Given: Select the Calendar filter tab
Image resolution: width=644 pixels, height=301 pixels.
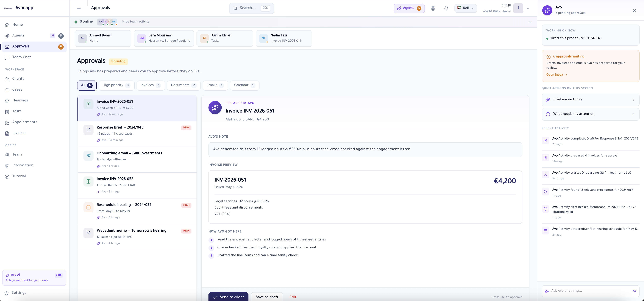Looking at the screenshot, I should (245, 85).
